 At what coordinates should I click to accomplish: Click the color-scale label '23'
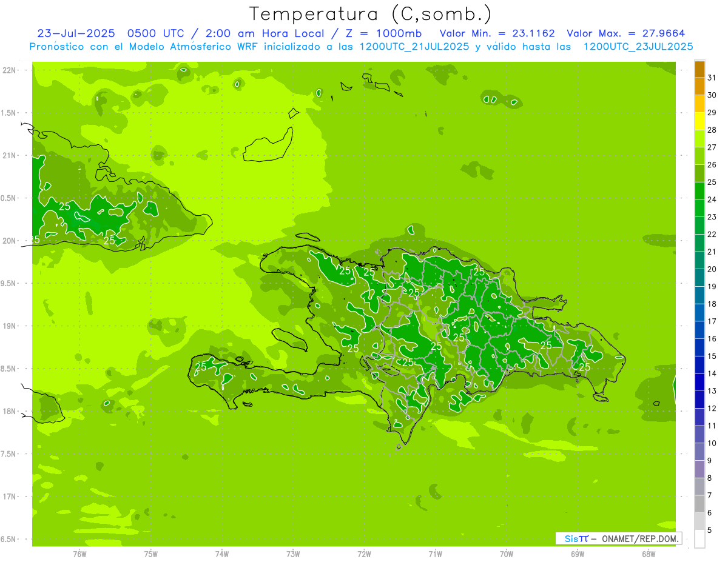tap(712, 217)
